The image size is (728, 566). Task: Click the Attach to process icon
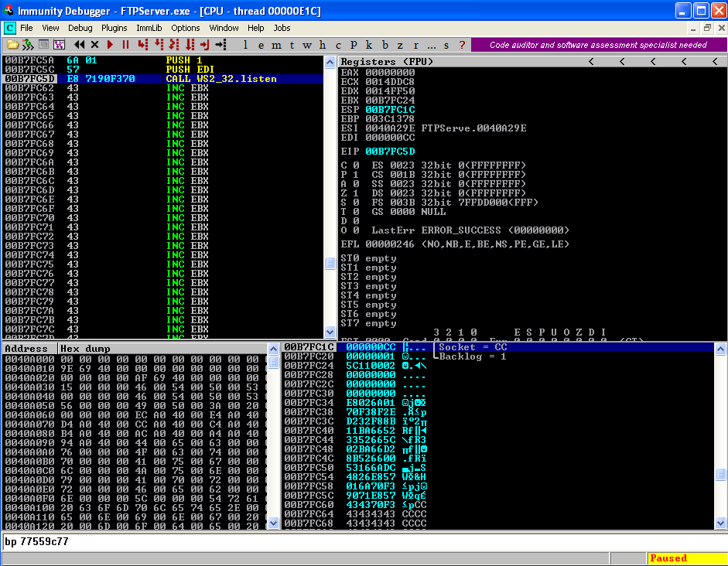coord(28,45)
